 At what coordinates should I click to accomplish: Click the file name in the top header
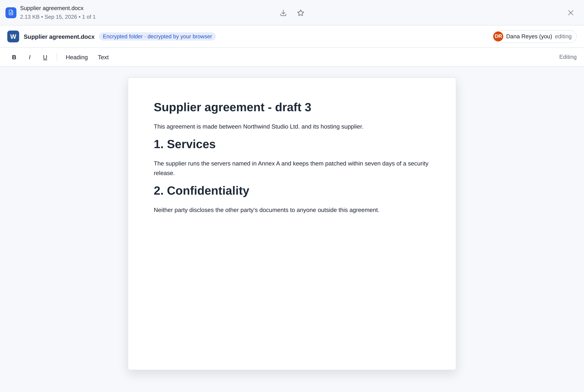pos(52,8)
